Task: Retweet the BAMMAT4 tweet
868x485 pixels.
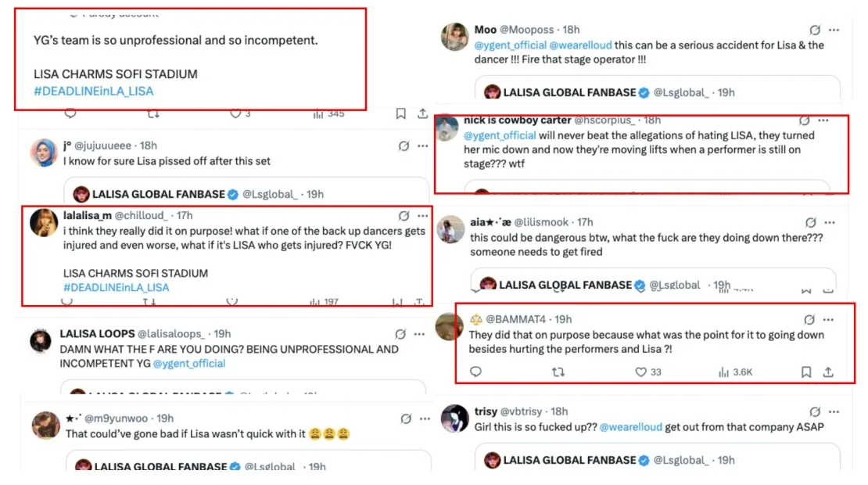Action: coord(558,372)
